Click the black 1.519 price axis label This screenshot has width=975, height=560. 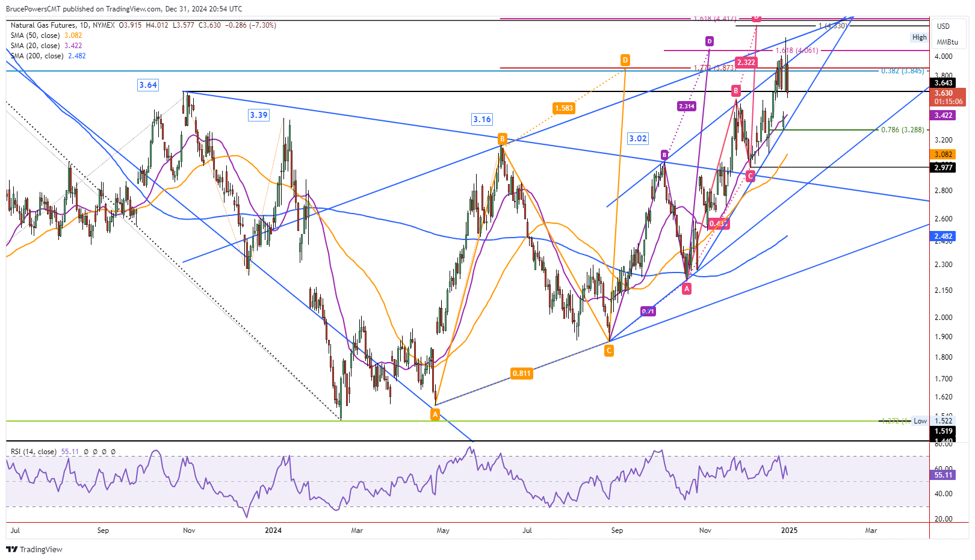pos(943,431)
